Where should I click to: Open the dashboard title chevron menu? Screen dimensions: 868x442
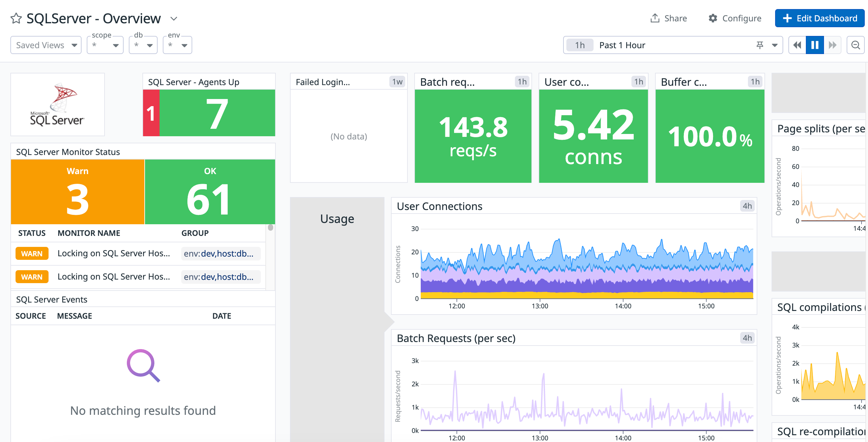click(x=173, y=18)
